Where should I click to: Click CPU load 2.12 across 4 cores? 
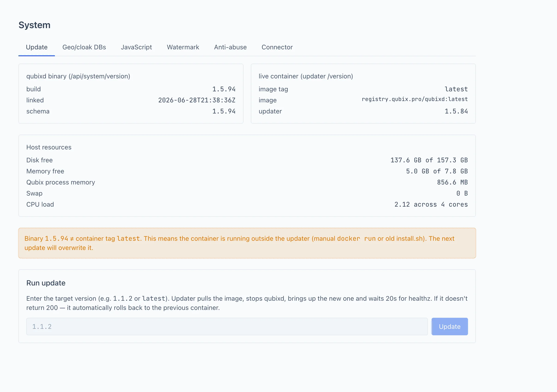431,205
